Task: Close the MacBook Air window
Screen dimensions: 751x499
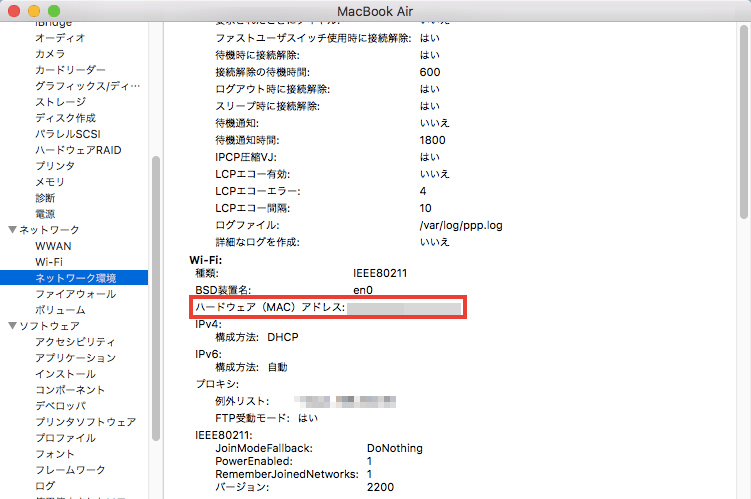Action: click(14, 11)
